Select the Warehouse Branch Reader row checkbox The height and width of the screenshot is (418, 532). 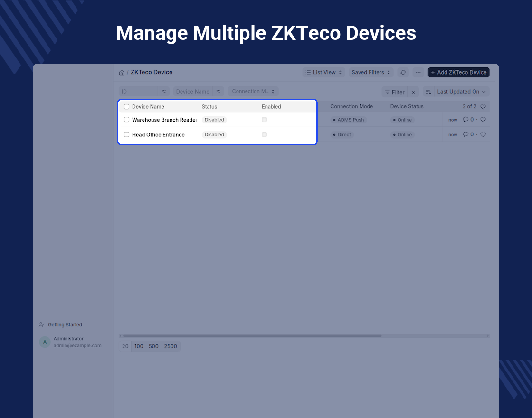tap(126, 120)
